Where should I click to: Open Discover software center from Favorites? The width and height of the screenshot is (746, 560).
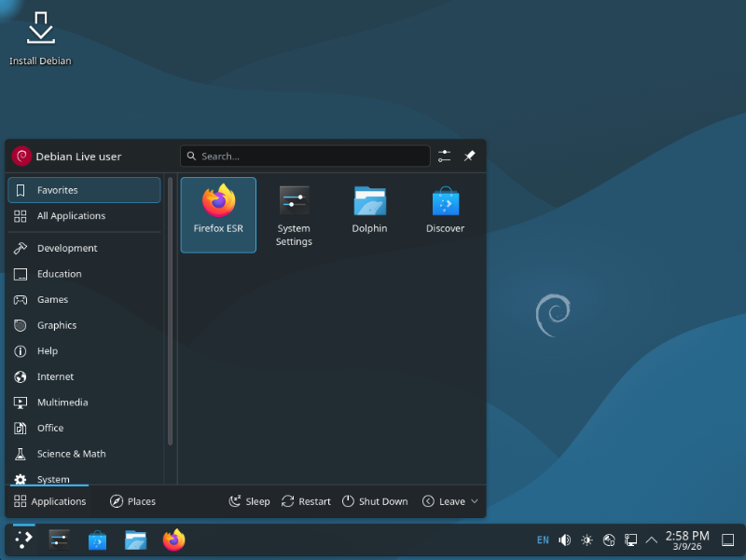(x=445, y=207)
